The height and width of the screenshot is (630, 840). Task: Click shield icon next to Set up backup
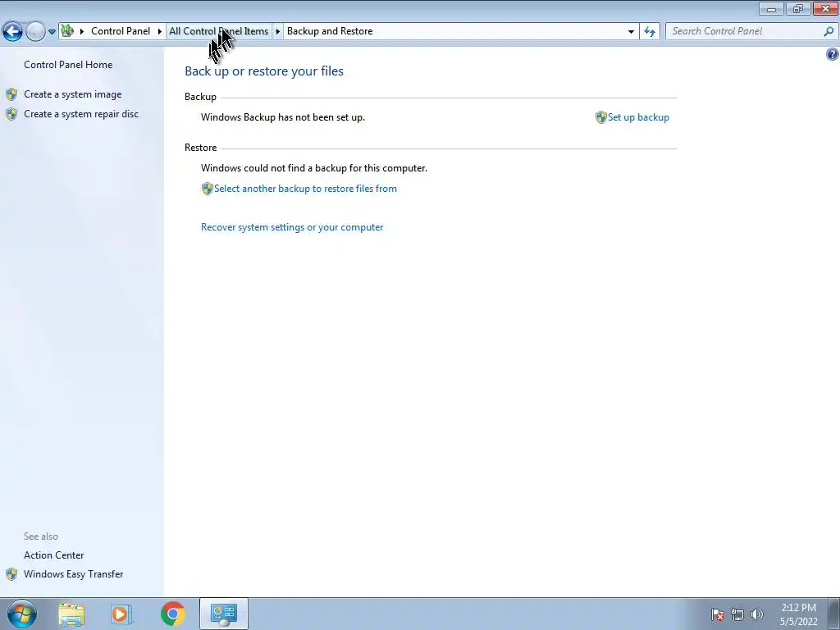(x=600, y=117)
